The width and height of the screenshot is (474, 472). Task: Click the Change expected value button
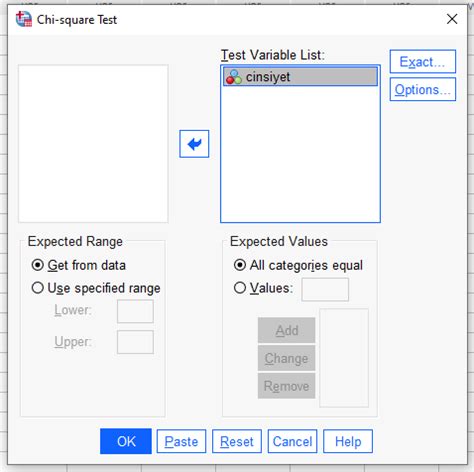point(286,358)
